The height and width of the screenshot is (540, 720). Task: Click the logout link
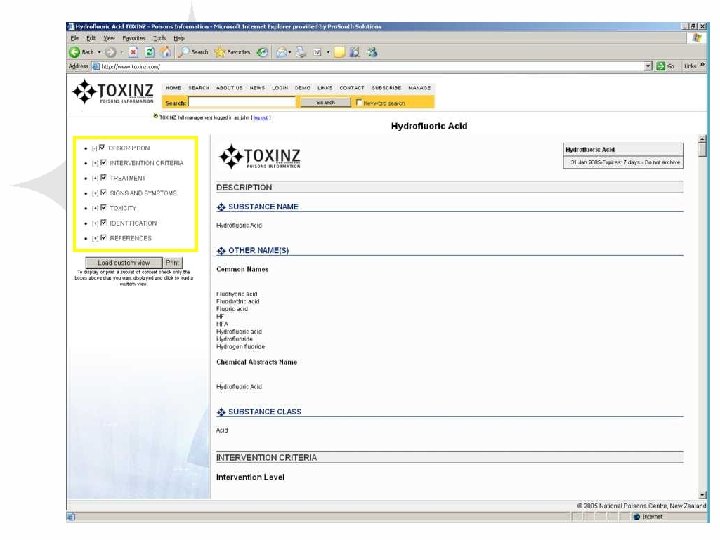pos(261,118)
